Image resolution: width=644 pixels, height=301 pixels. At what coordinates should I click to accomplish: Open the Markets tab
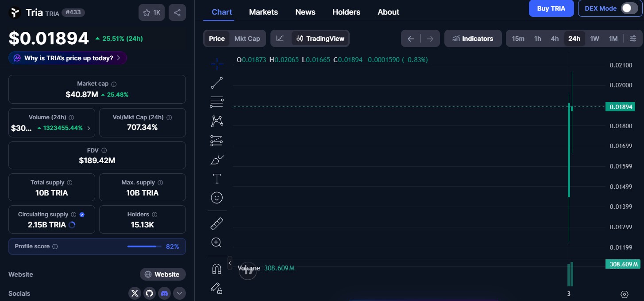pyautogui.click(x=263, y=12)
